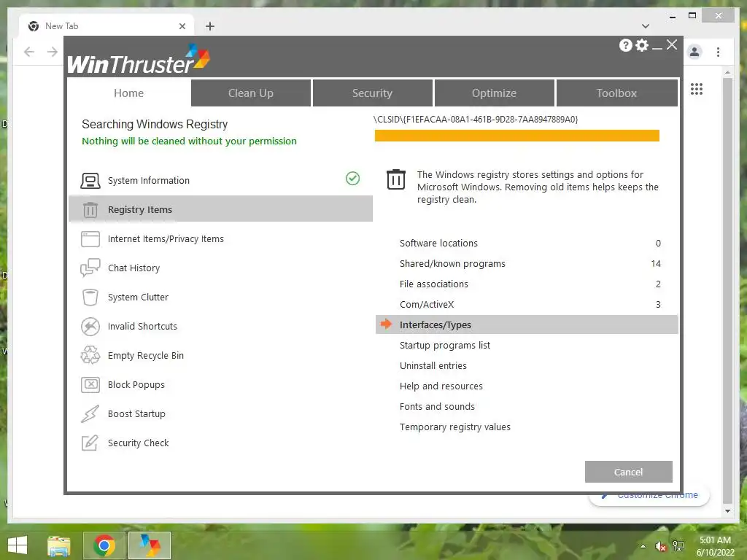Viewport: 747px width, 560px height.
Task: Open the Security tab
Action: point(372,93)
